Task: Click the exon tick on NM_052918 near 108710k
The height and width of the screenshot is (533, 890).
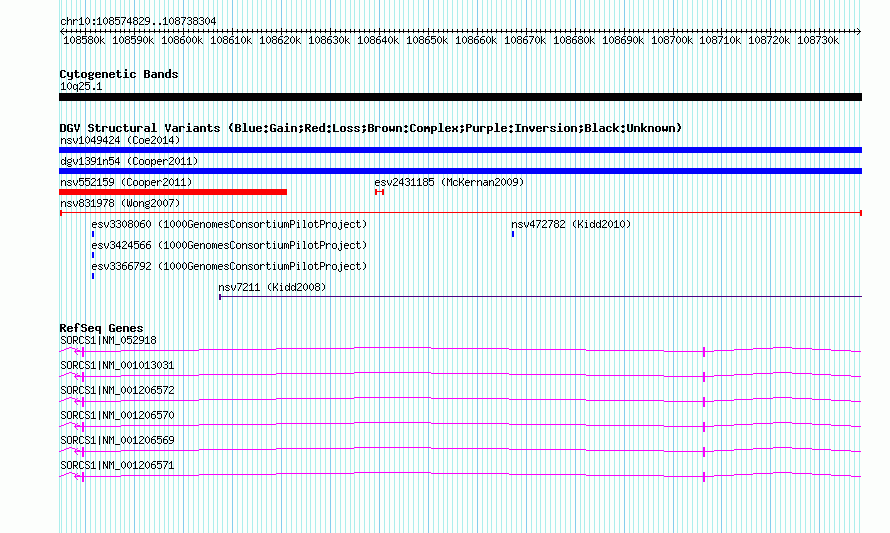Action: click(704, 352)
